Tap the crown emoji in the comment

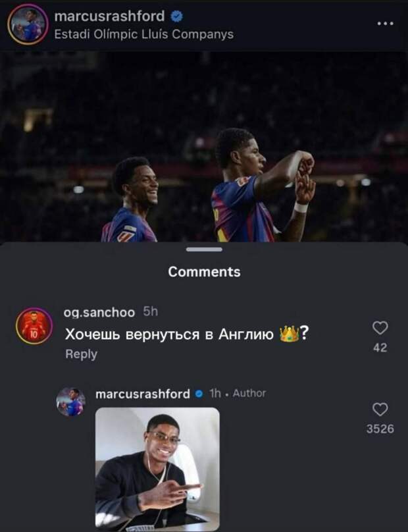coord(288,334)
